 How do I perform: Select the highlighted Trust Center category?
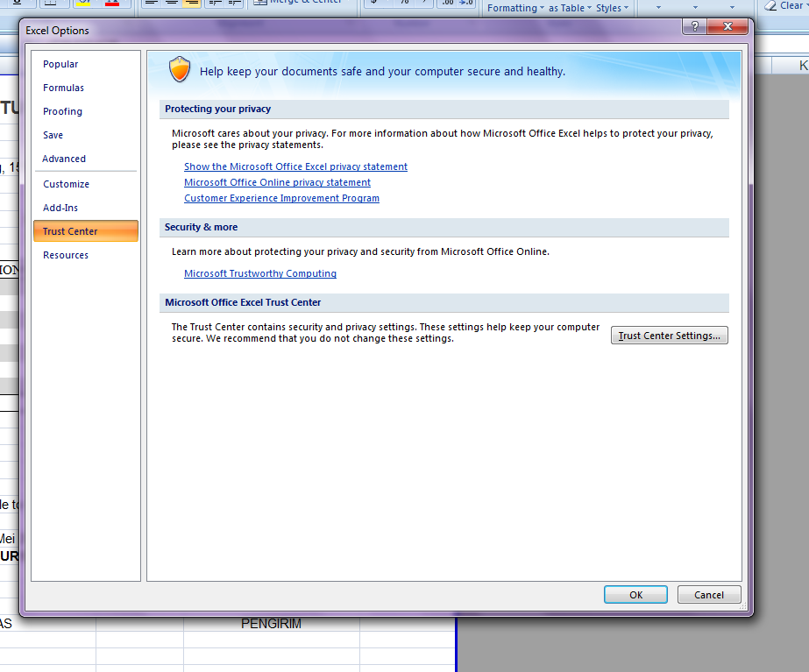pos(86,231)
